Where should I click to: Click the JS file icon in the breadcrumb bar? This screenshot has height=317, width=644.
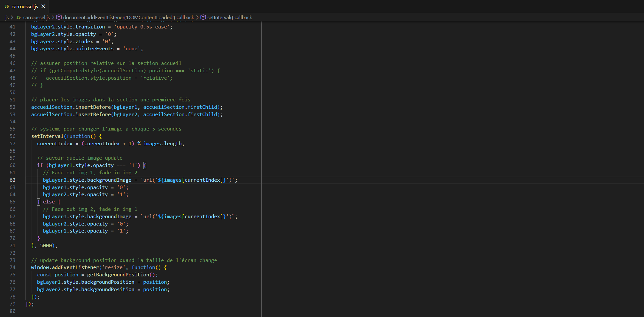[x=19, y=17]
